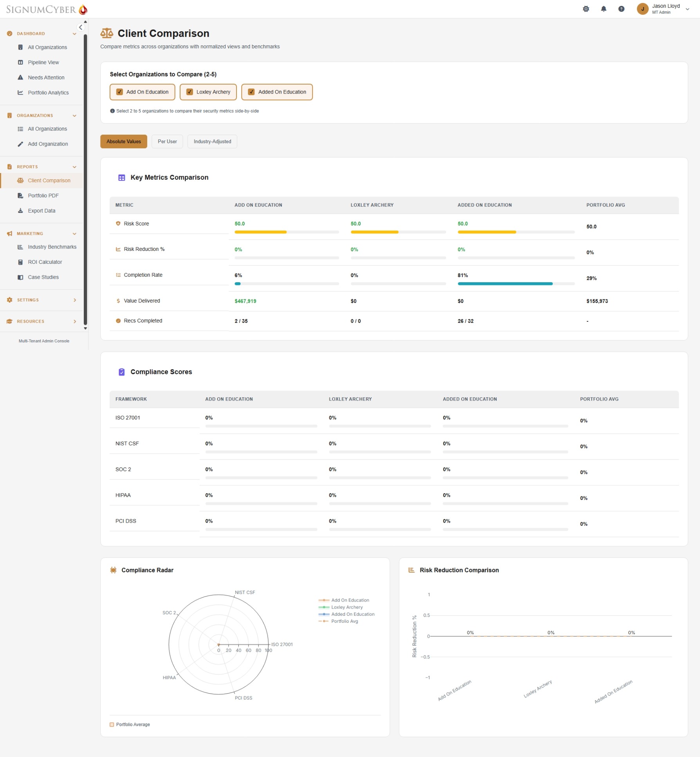Image resolution: width=700 pixels, height=757 pixels.
Task: Open the help question mark icon
Action: pos(621,9)
